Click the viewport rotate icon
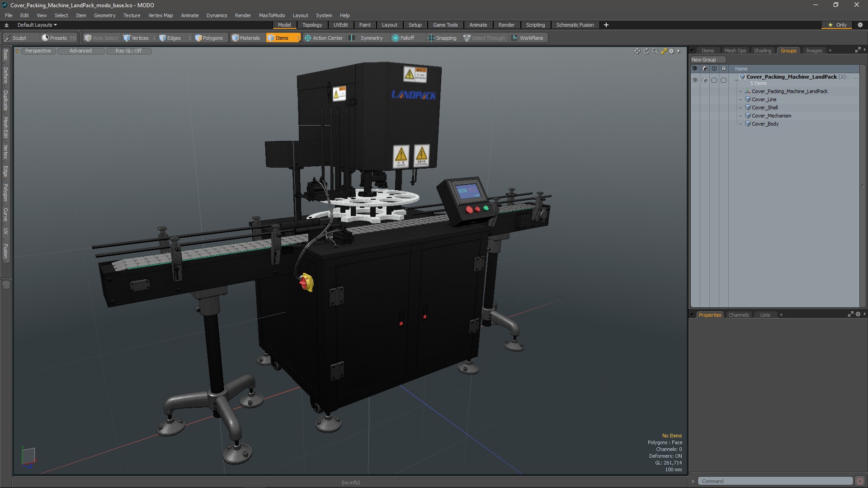 [646, 51]
